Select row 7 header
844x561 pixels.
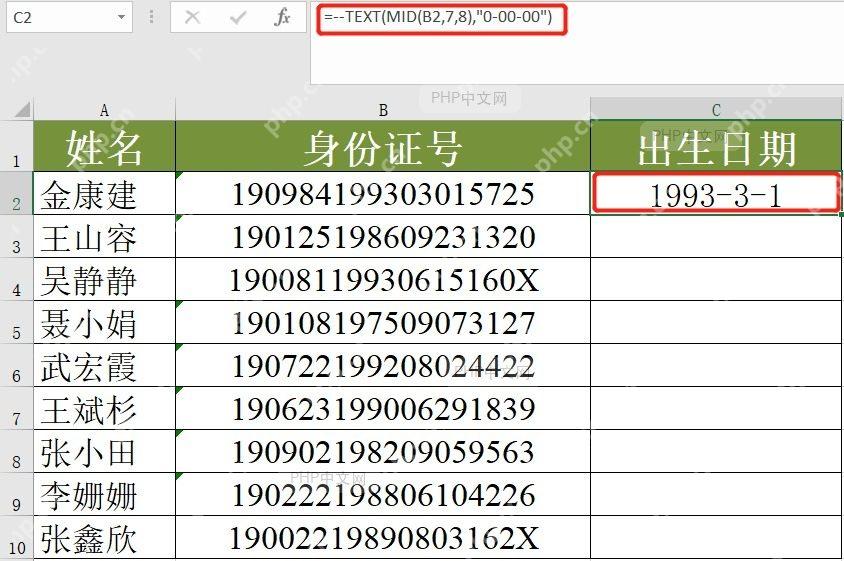pos(17,408)
